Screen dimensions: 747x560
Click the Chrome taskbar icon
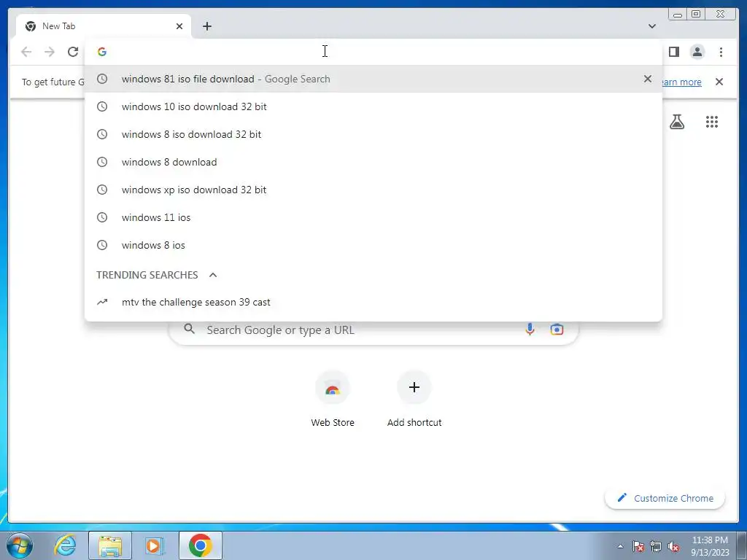[x=200, y=545]
